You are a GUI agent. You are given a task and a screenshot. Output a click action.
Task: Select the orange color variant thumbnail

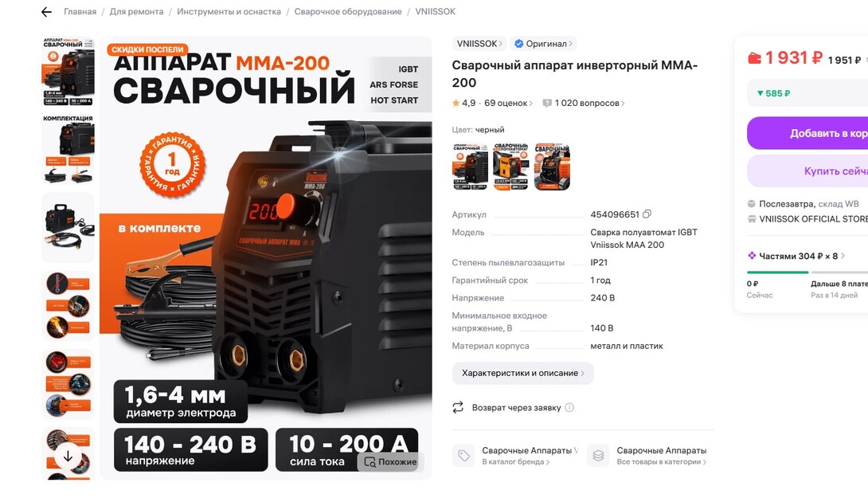tap(510, 167)
